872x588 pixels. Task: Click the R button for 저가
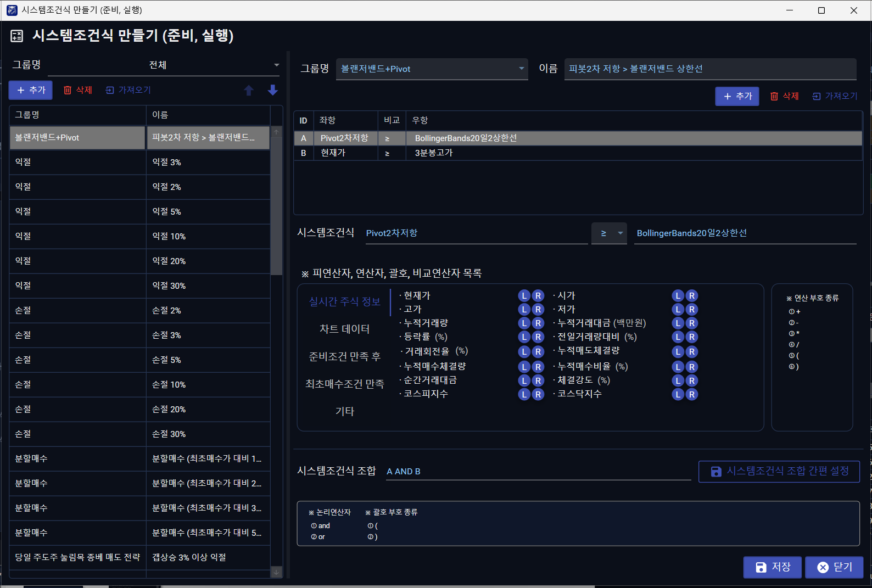pyautogui.click(x=692, y=310)
